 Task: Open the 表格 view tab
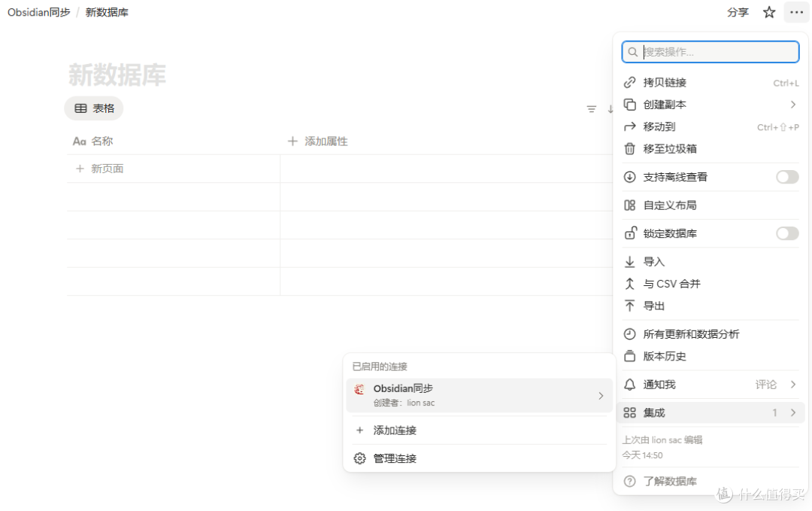pos(94,108)
